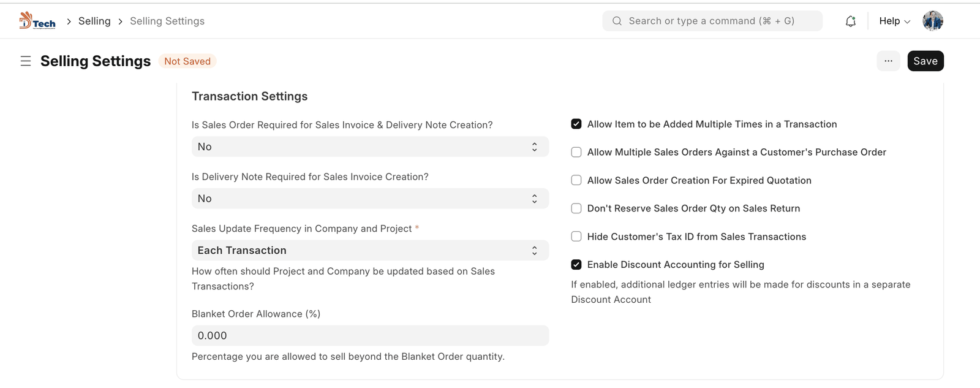Click the Not Saved status indicator
Viewport: 980px width, 388px height.
pyautogui.click(x=187, y=61)
